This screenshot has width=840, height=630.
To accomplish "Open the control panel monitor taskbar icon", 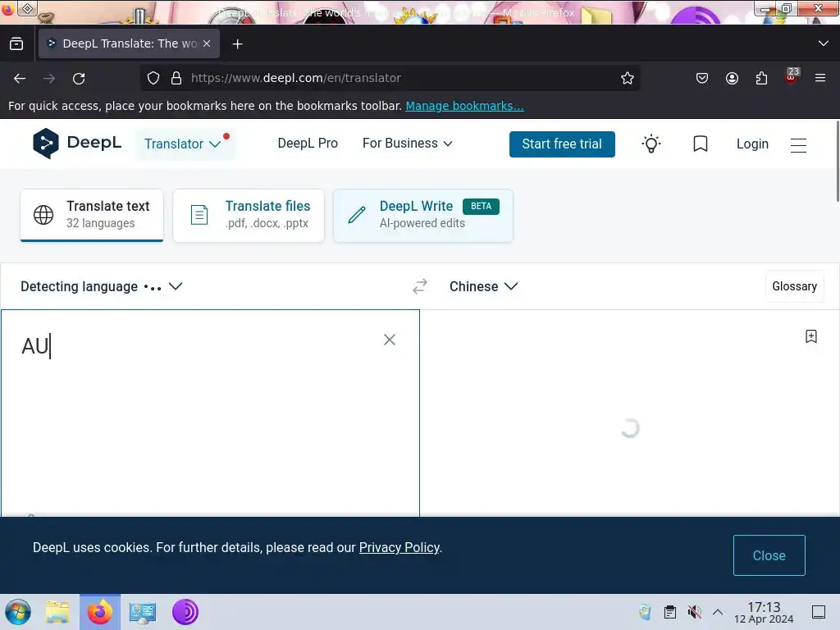I will [143, 612].
